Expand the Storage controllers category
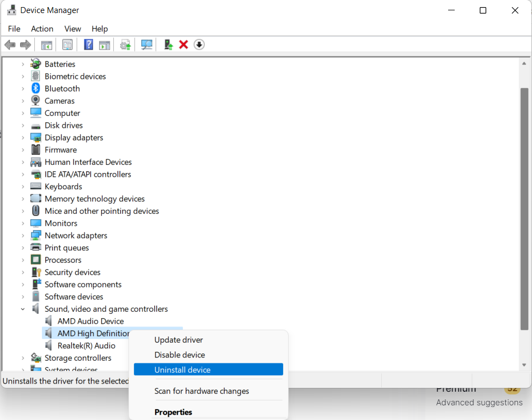Image resolution: width=532 pixels, height=420 pixels. (23, 358)
